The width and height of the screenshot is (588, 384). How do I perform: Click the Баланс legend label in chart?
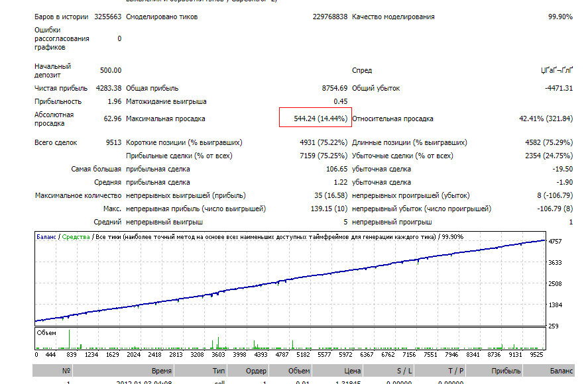click(46, 237)
